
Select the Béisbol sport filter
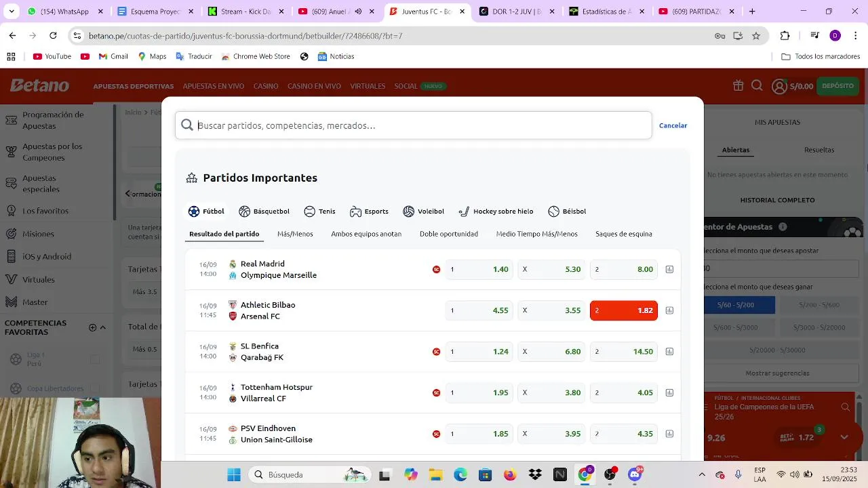tap(567, 211)
